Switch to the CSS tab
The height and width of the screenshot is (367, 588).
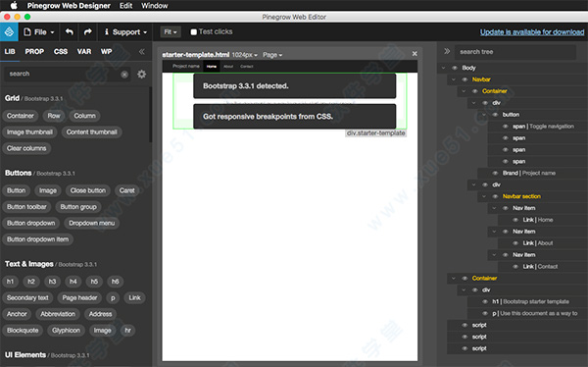point(61,51)
